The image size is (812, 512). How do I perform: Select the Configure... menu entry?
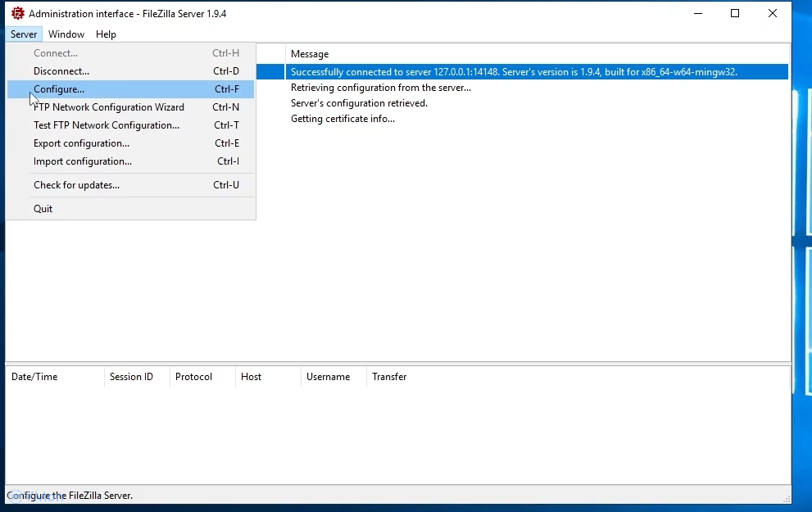coord(59,89)
